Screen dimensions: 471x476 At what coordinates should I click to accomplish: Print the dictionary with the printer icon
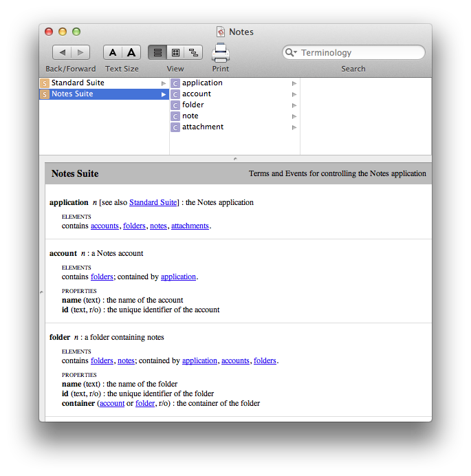click(221, 52)
